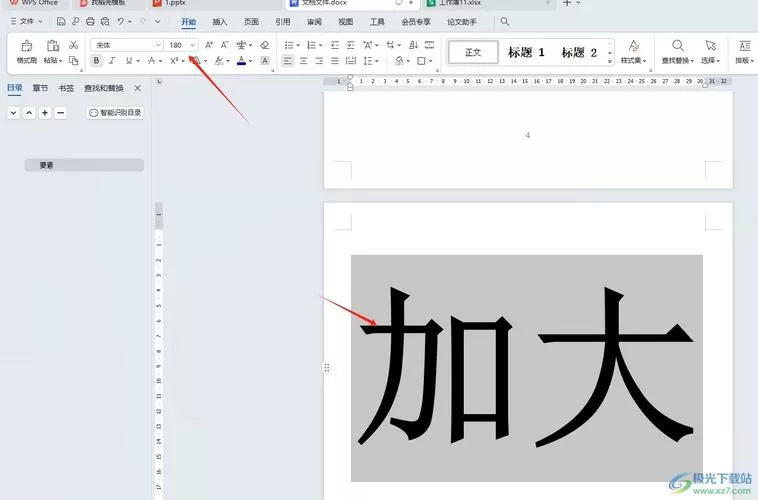Open the 章节 tab in navigation pane
Viewport: 758px width, 500px height.
pyautogui.click(x=40, y=88)
